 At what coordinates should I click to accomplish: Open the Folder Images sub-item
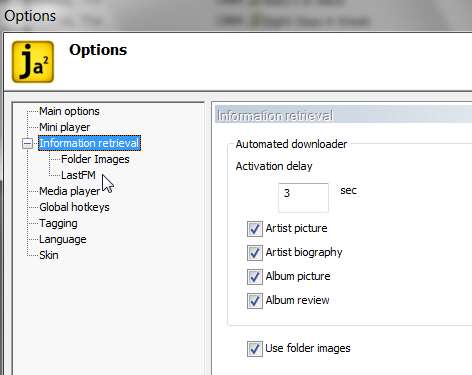(95, 159)
